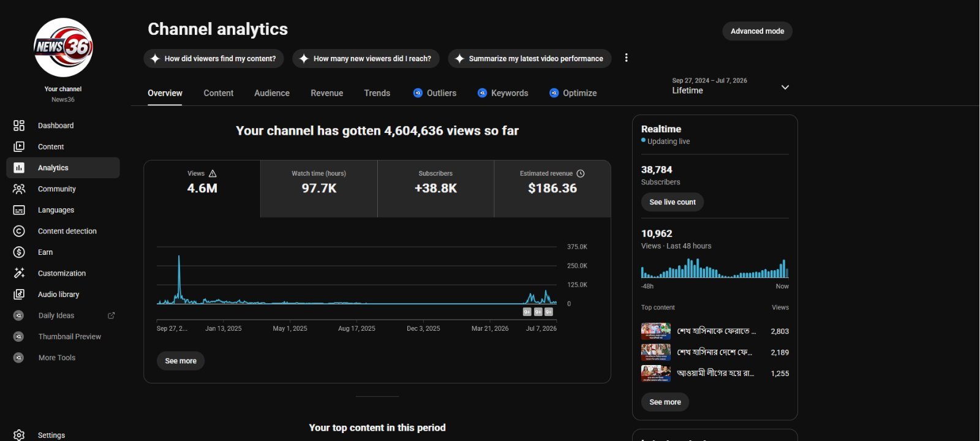Switch to the Content tab in analytics

(219, 93)
